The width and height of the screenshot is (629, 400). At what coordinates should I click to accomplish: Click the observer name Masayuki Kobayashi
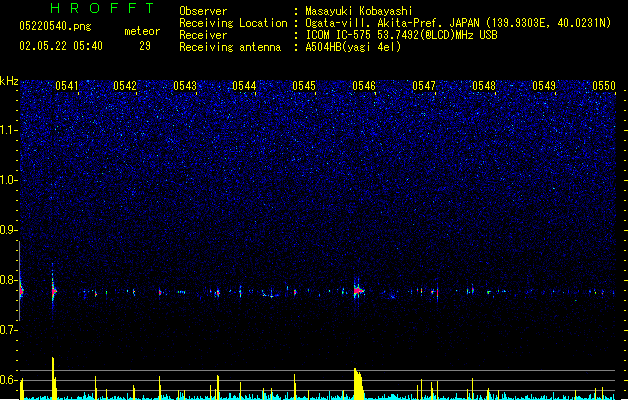[x=359, y=11]
